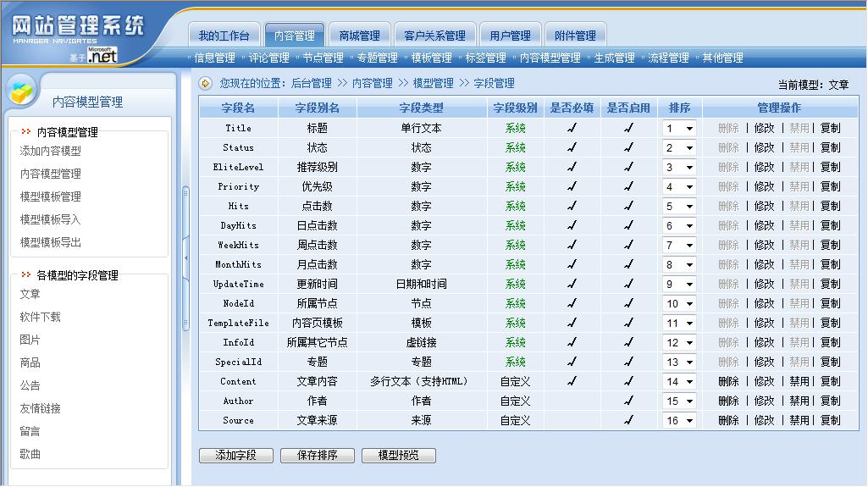
Task: Open the 模板管理 submenu item
Action: pyautogui.click(x=431, y=58)
